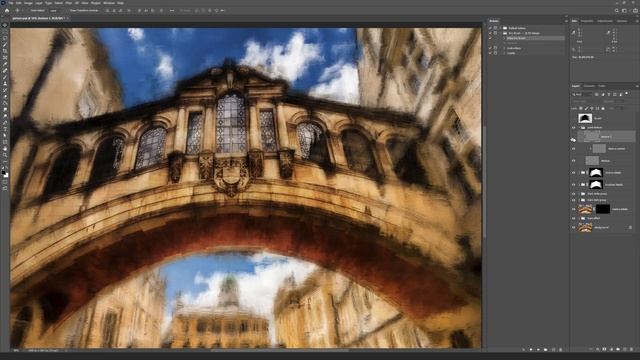
Task: Select the Hand tool
Action: pyautogui.click(x=5, y=149)
